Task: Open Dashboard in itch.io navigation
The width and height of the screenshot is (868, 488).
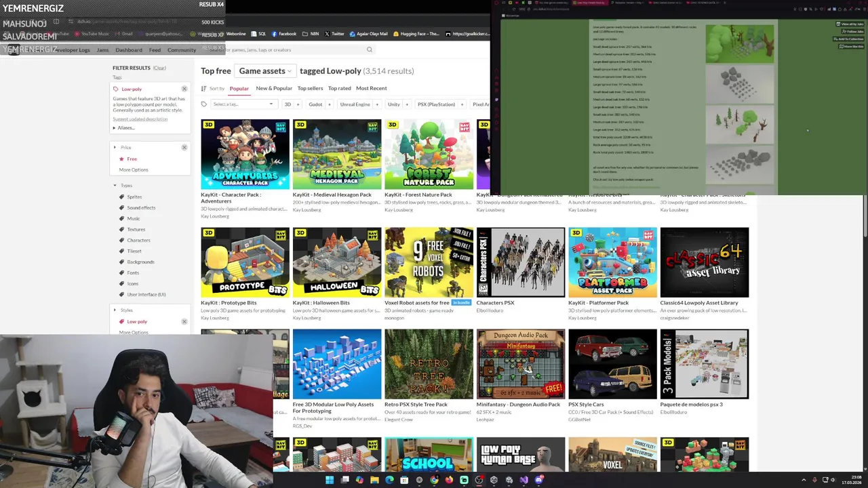Action: (x=129, y=49)
